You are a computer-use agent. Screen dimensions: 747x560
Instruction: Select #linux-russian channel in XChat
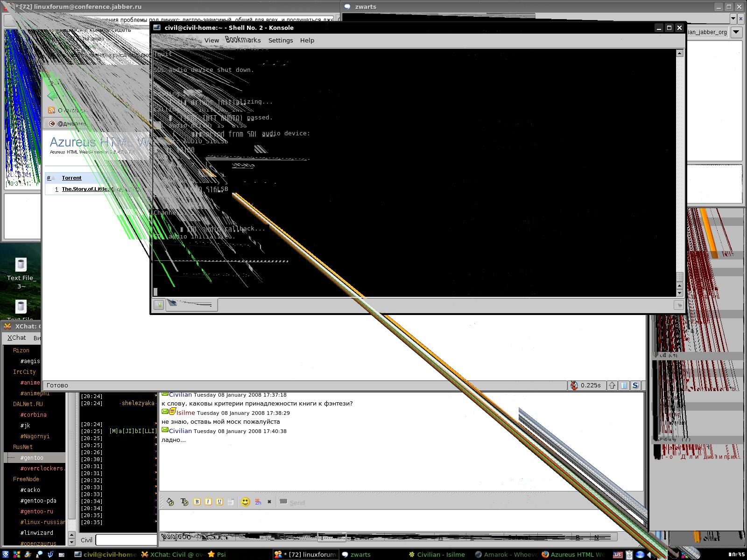click(42, 522)
